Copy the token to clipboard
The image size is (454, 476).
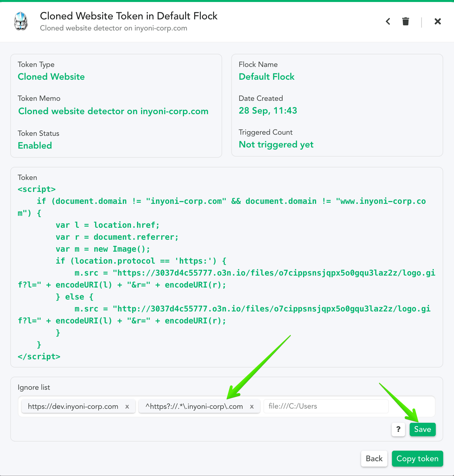tap(418, 459)
